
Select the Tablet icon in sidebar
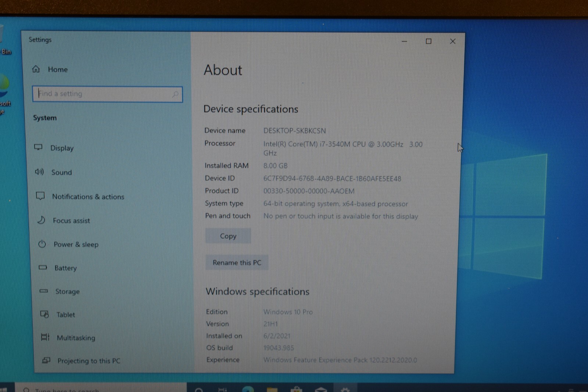(x=44, y=314)
